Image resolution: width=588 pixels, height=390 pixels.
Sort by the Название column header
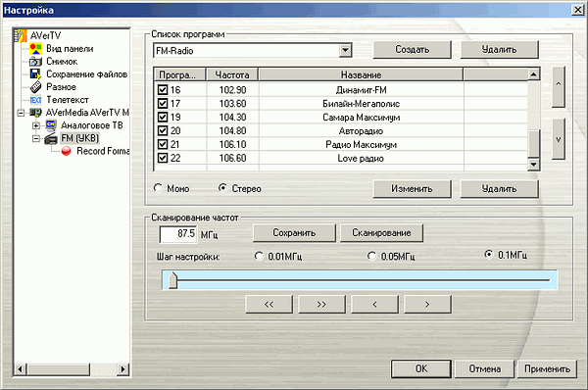[361, 74]
